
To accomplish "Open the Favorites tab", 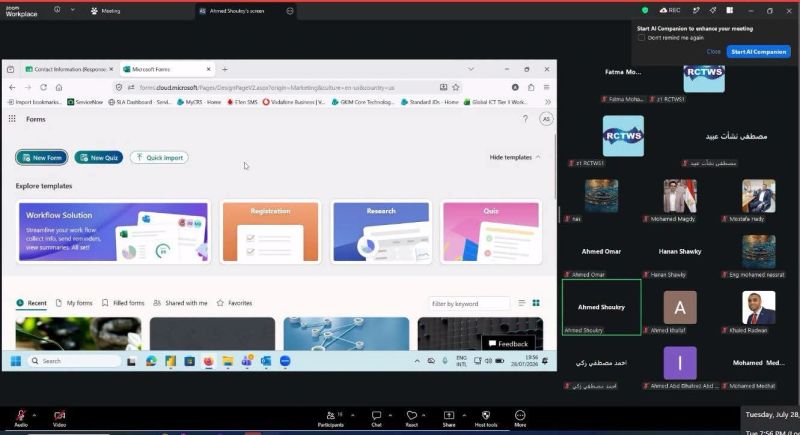I will pyautogui.click(x=234, y=303).
